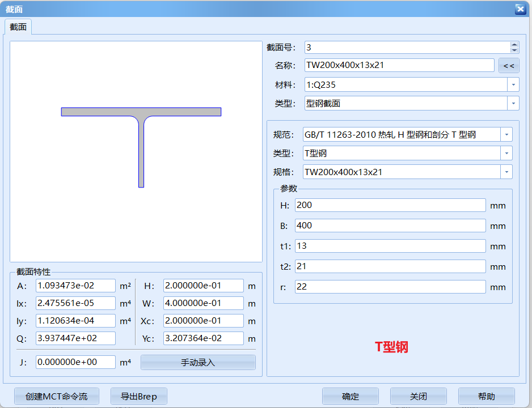This screenshot has height=408, width=532.
Task: Click the T-section preview drawing
Action: 141,145
